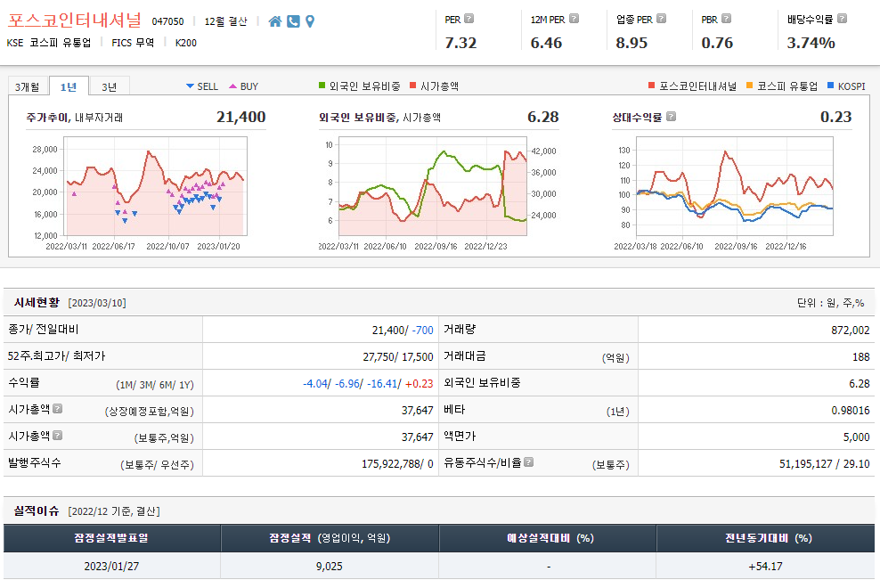880x588 pixels.
Task: Click the 액면가 value 5,000
Action: point(857,437)
